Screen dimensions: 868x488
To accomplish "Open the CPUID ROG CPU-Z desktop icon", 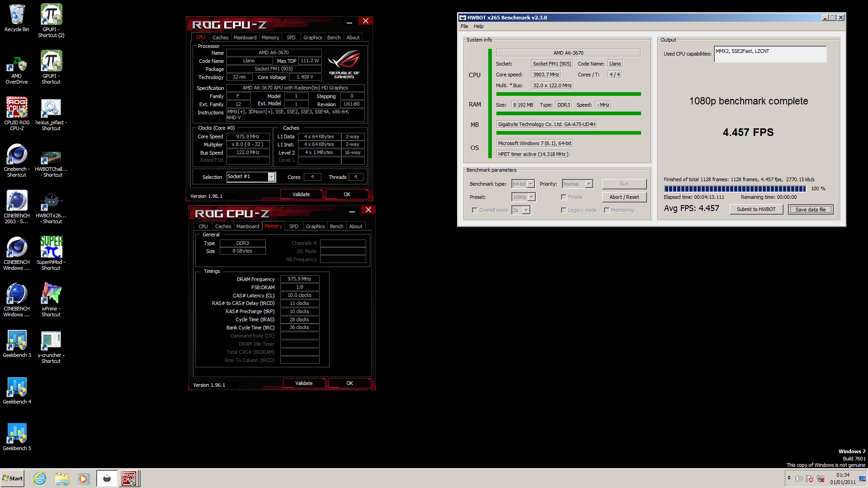I will pyautogui.click(x=17, y=113).
